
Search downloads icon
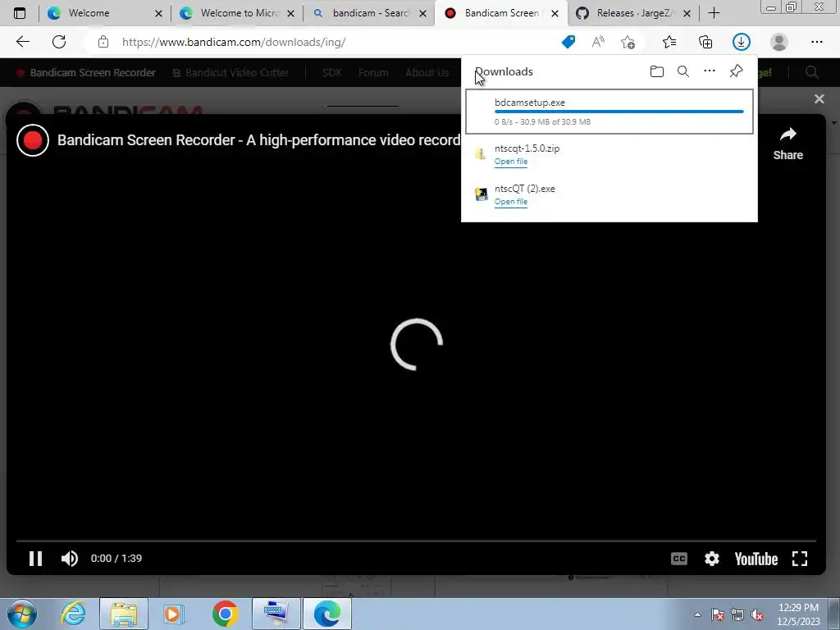pyautogui.click(x=683, y=71)
